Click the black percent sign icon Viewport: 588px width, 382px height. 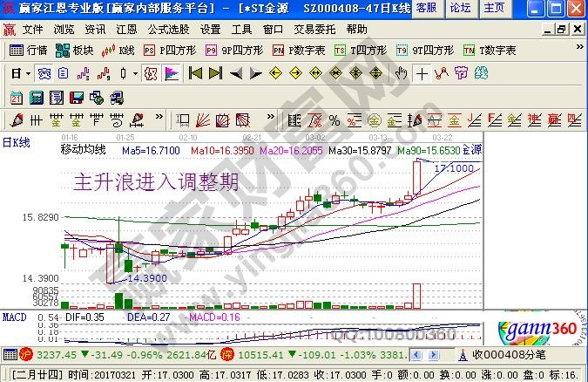(x=335, y=120)
